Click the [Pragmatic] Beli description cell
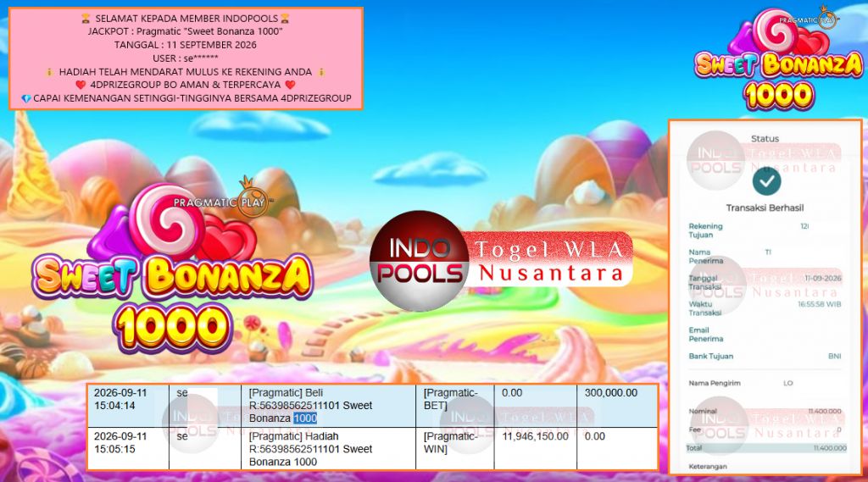The height and width of the screenshot is (482, 868). [x=328, y=406]
